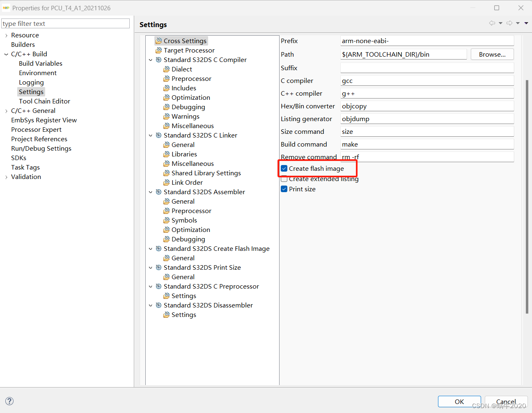Expand the Validation category
The image size is (532, 413).
(6, 177)
